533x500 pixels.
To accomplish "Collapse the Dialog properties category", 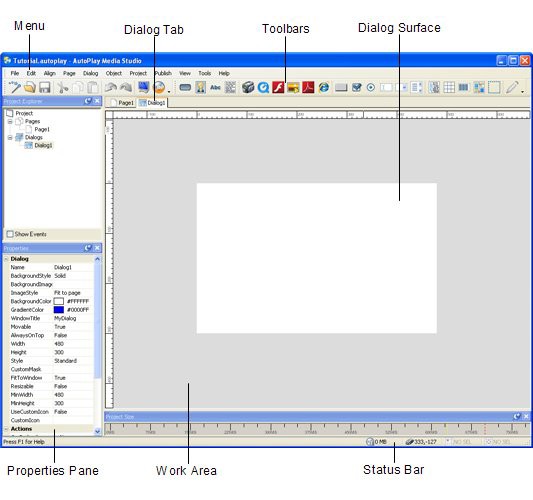I will pos(6,259).
